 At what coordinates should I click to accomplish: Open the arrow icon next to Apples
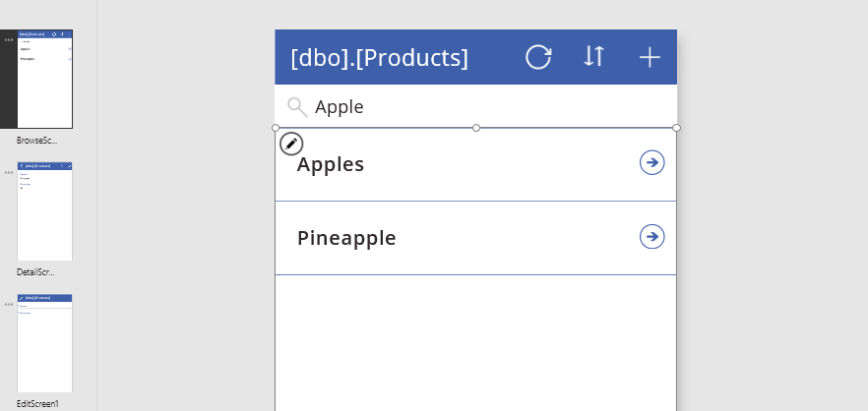pyautogui.click(x=651, y=162)
